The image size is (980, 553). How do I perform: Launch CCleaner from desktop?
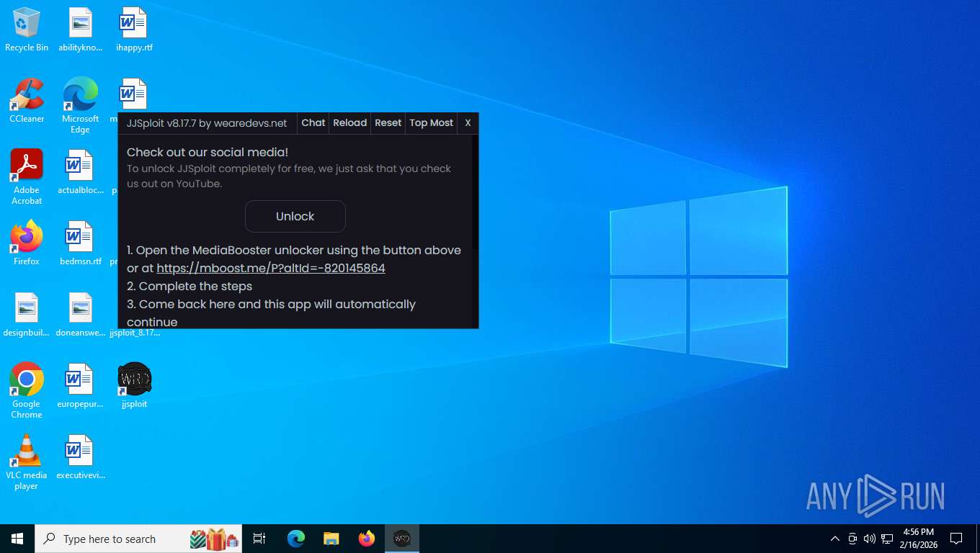pyautogui.click(x=27, y=101)
